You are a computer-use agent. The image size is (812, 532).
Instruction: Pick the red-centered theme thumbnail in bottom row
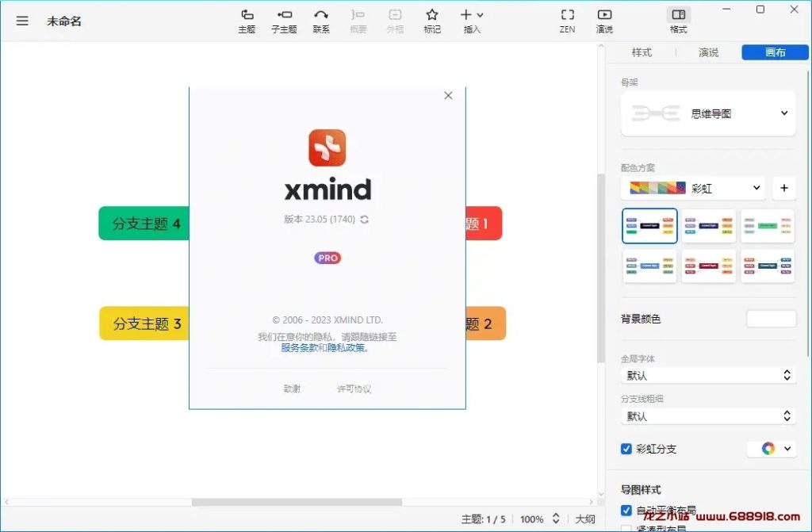pyautogui.click(x=708, y=266)
